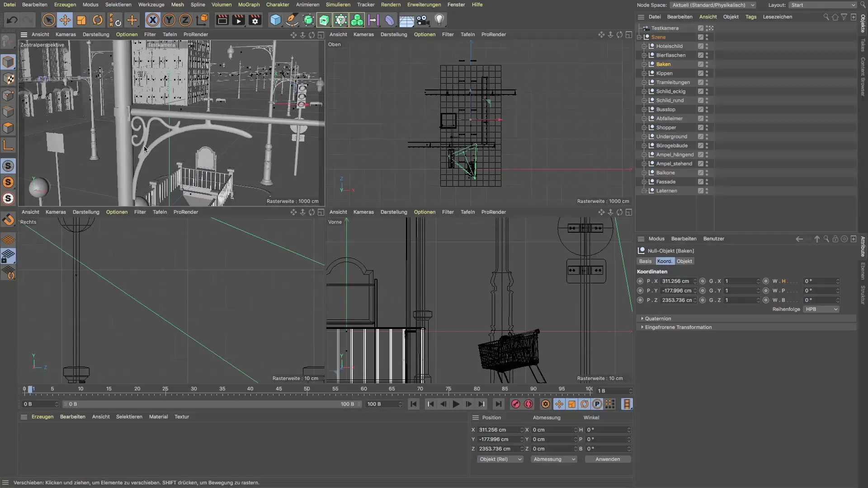The height and width of the screenshot is (488, 868).
Task: Toggle keyframe circle for P . X
Action: (640, 281)
